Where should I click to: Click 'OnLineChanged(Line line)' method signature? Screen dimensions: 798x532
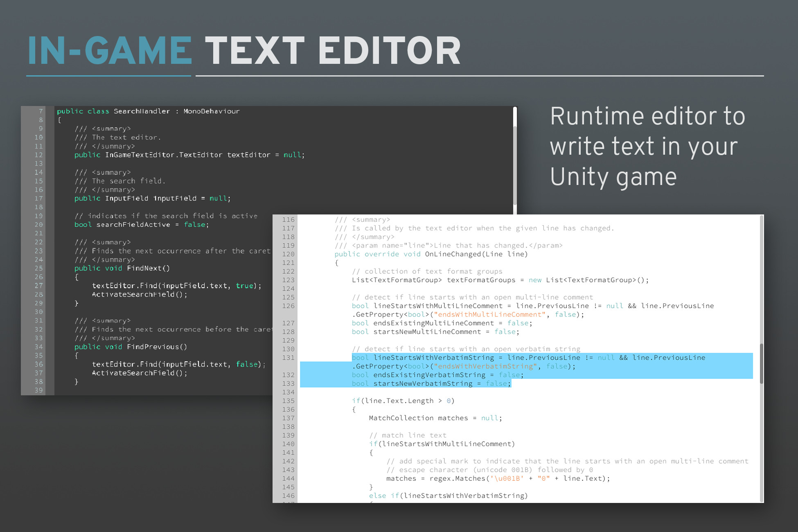click(476, 254)
